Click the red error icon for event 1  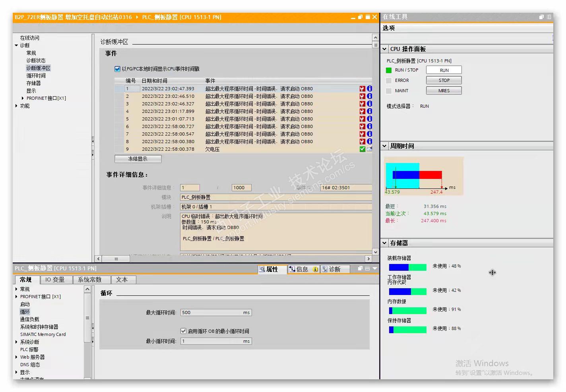tap(362, 89)
